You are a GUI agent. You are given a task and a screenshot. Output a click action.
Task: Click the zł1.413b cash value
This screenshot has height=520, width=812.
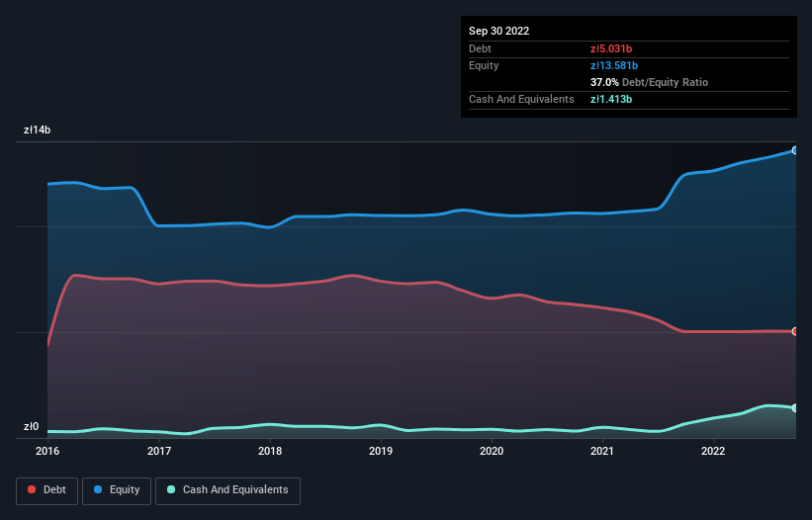click(x=611, y=99)
